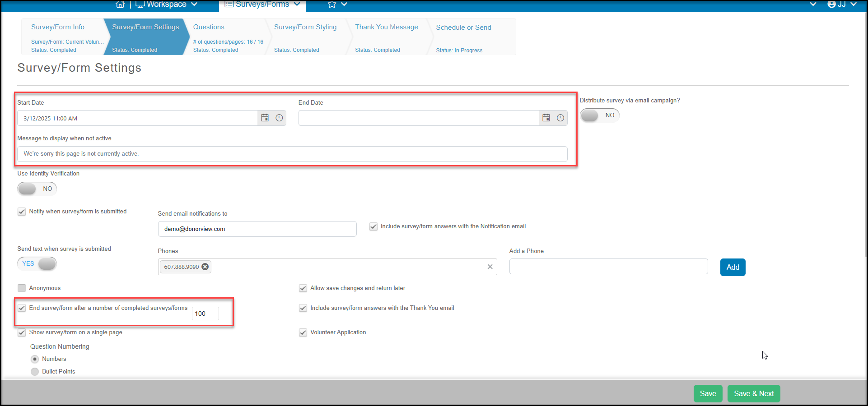Click the home icon in top bar
This screenshot has height=406, width=868.
120,5
